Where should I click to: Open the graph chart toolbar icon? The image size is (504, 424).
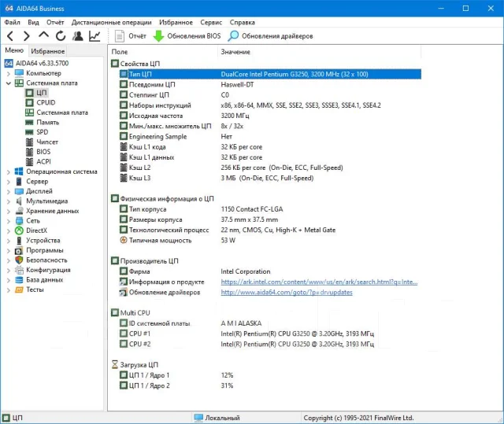coord(94,36)
